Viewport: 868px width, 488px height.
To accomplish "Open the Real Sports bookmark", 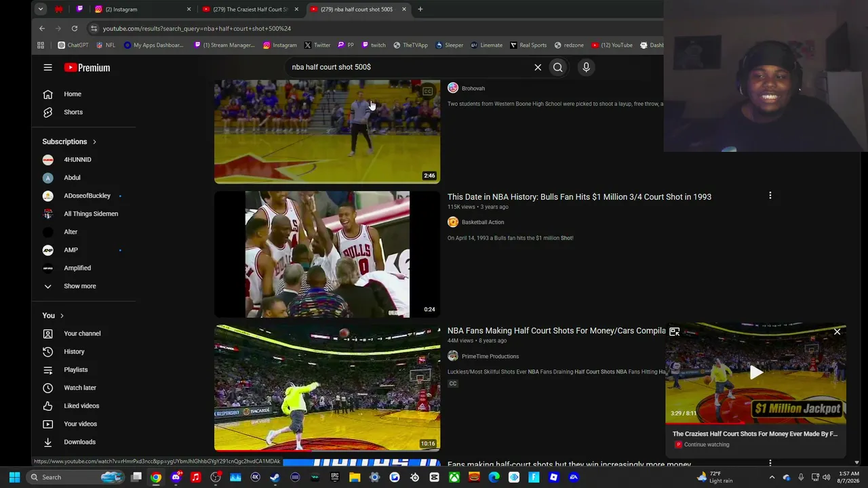I will coord(528,45).
